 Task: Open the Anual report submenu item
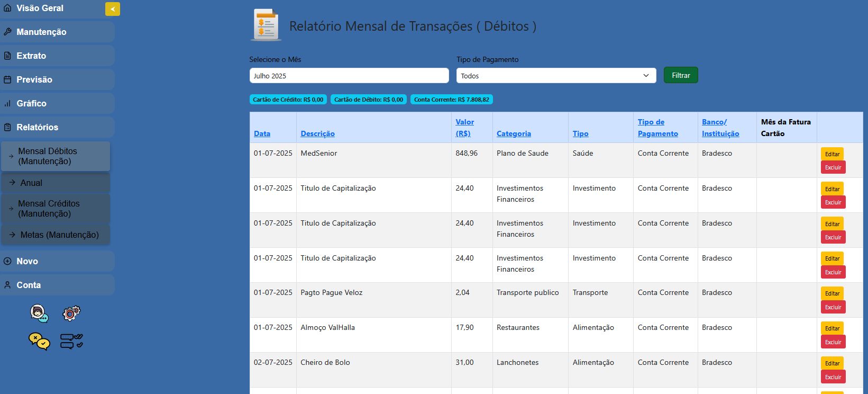(x=31, y=183)
